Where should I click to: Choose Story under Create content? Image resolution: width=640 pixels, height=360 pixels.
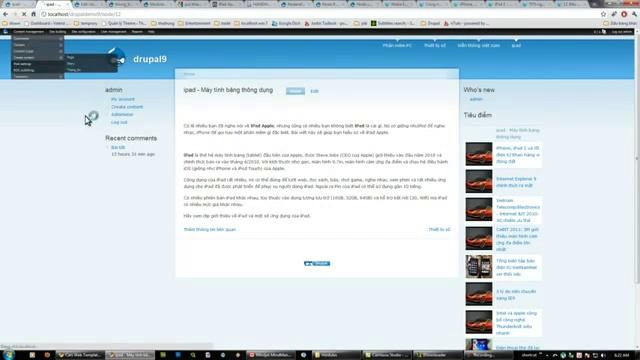click(91, 64)
